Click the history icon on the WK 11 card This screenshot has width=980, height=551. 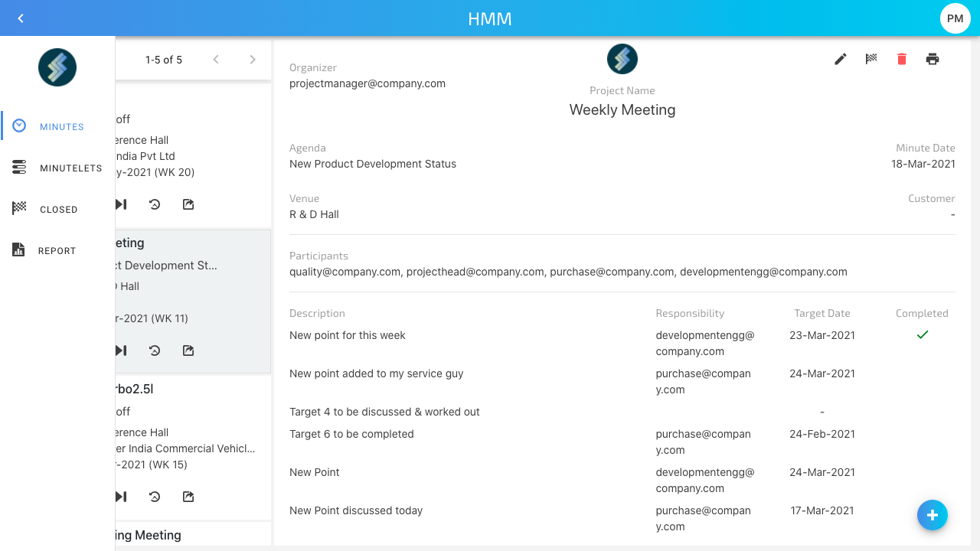point(155,350)
